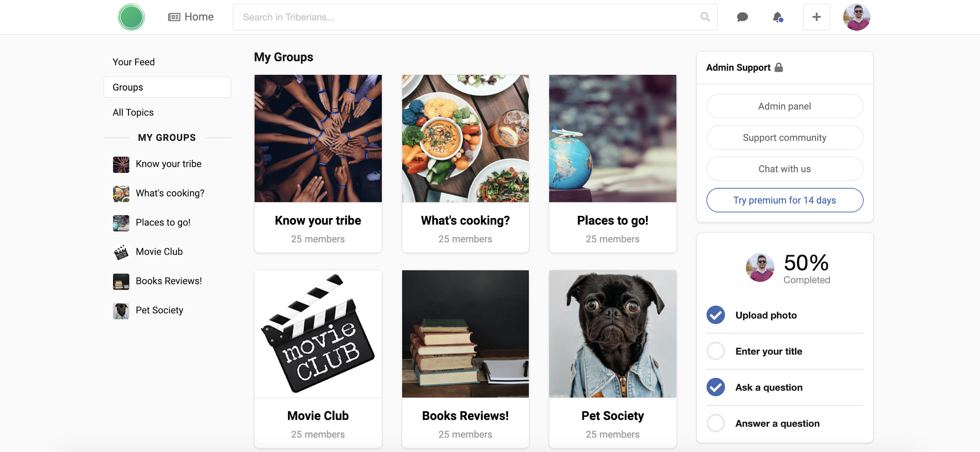Check the Answer a question circle
The height and width of the screenshot is (452, 980).
(x=715, y=423)
